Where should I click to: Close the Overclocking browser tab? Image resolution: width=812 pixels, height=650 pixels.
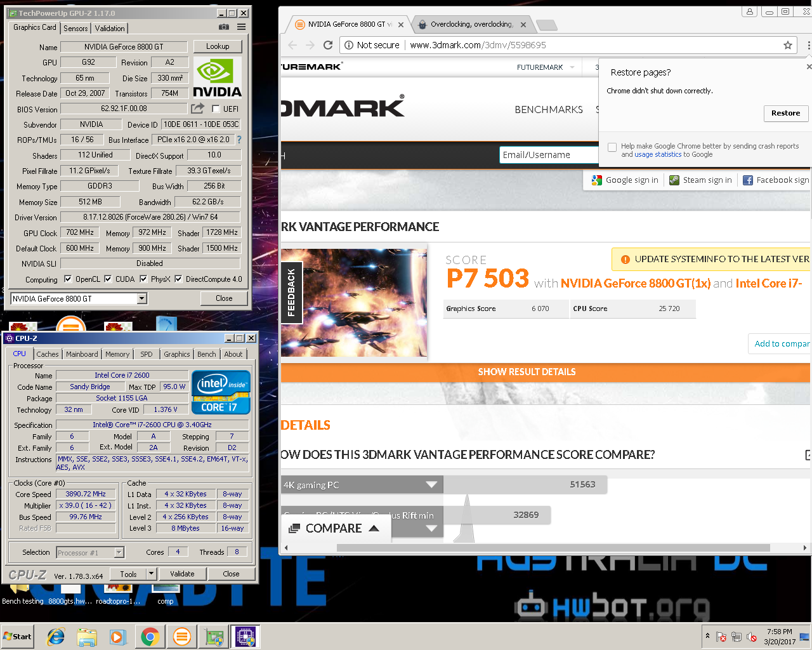coord(523,25)
